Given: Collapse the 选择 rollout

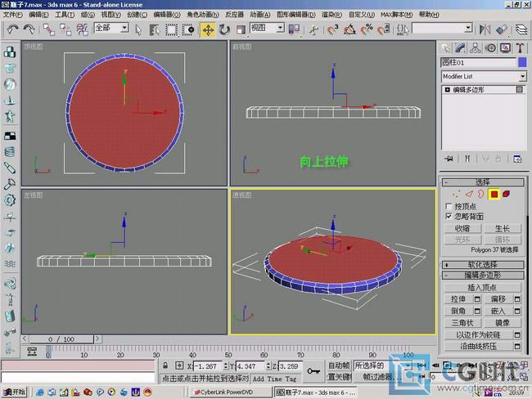Looking at the screenshot, I should (x=483, y=182).
